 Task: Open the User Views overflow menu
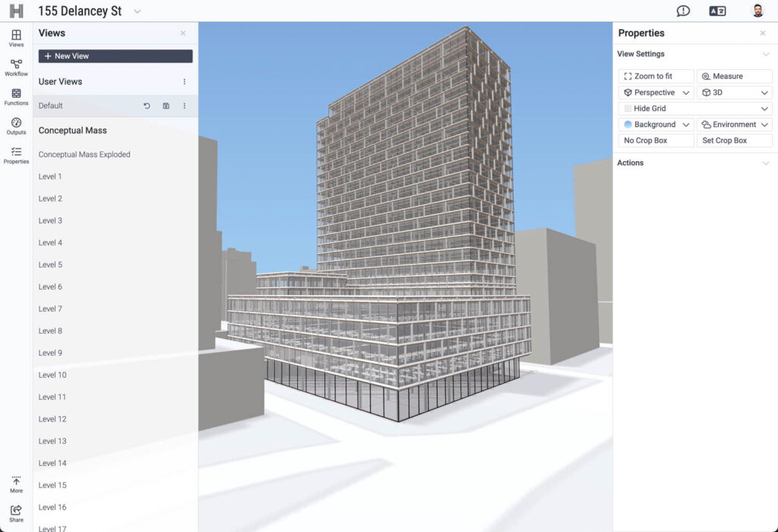coord(185,81)
